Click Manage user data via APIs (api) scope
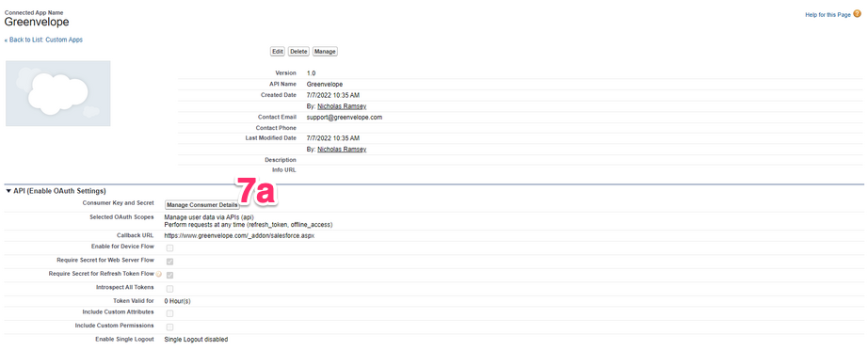The width and height of the screenshot is (868, 351). [209, 217]
